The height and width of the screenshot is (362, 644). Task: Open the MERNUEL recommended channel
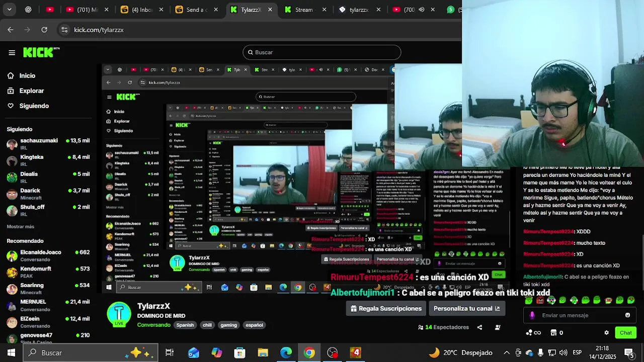tap(48, 305)
